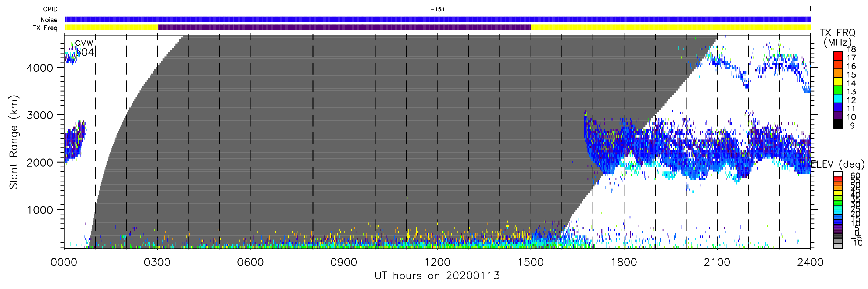
Task: Click the 1000 slant range tick label
Action: [40, 210]
